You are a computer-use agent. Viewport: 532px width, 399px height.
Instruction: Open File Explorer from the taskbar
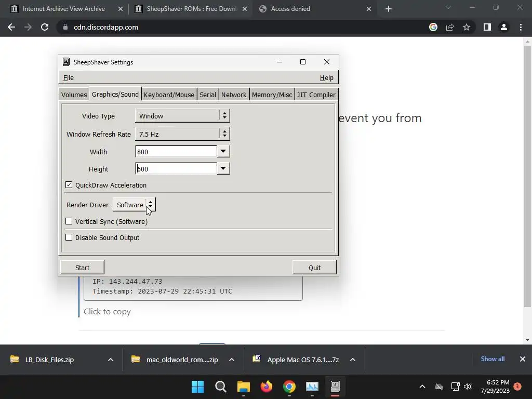pyautogui.click(x=243, y=387)
